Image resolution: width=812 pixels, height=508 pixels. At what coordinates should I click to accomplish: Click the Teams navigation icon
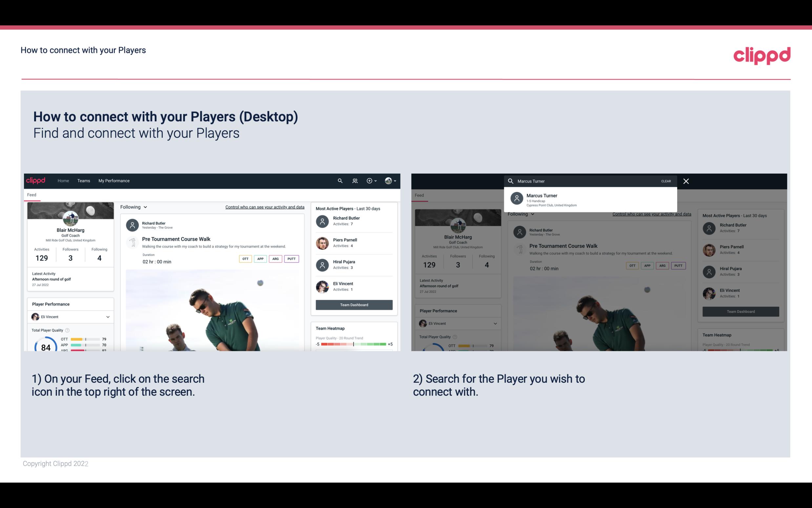pos(84,180)
